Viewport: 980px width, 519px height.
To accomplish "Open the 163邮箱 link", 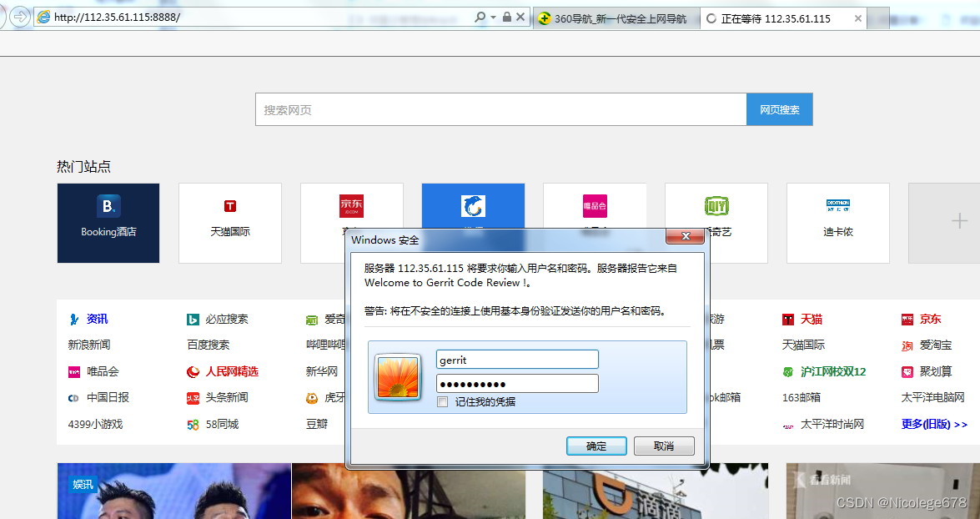I will tap(802, 397).
